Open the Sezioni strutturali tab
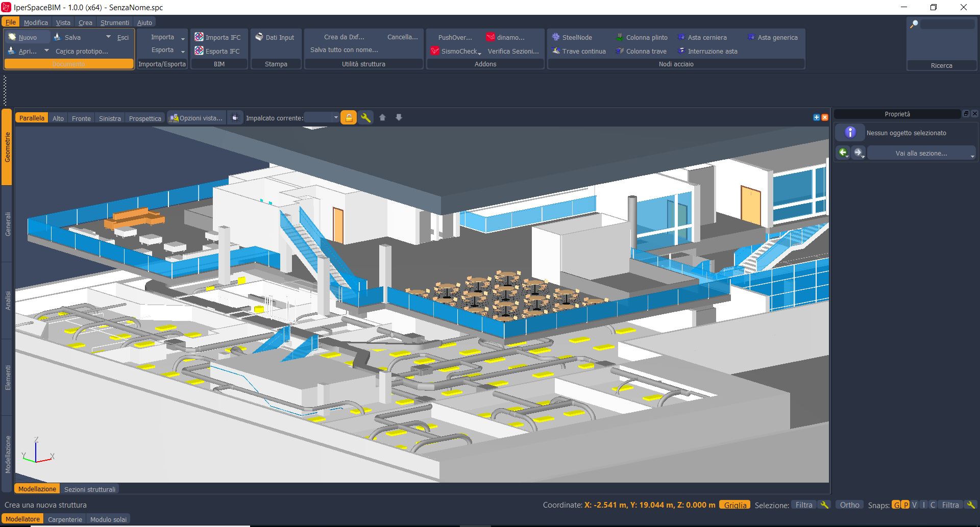The image size is (980, 527). pyautogui.click(x=90, y=489)
